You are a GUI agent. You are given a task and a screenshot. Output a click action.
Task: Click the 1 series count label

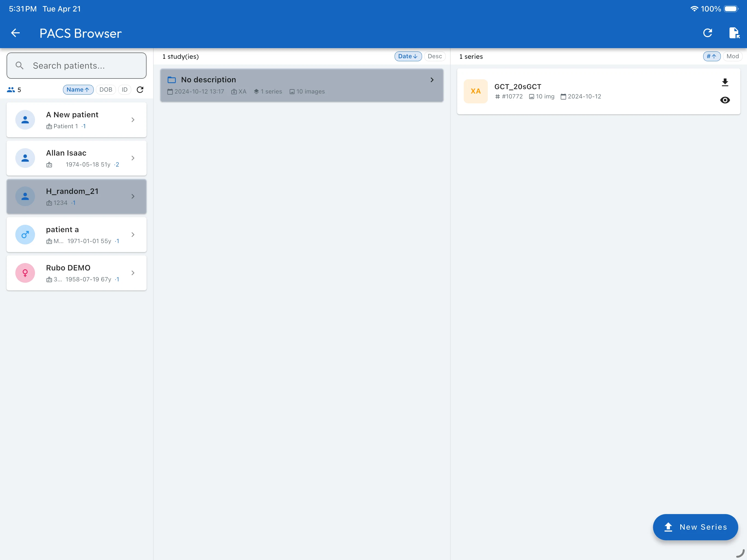click(471, 56)
